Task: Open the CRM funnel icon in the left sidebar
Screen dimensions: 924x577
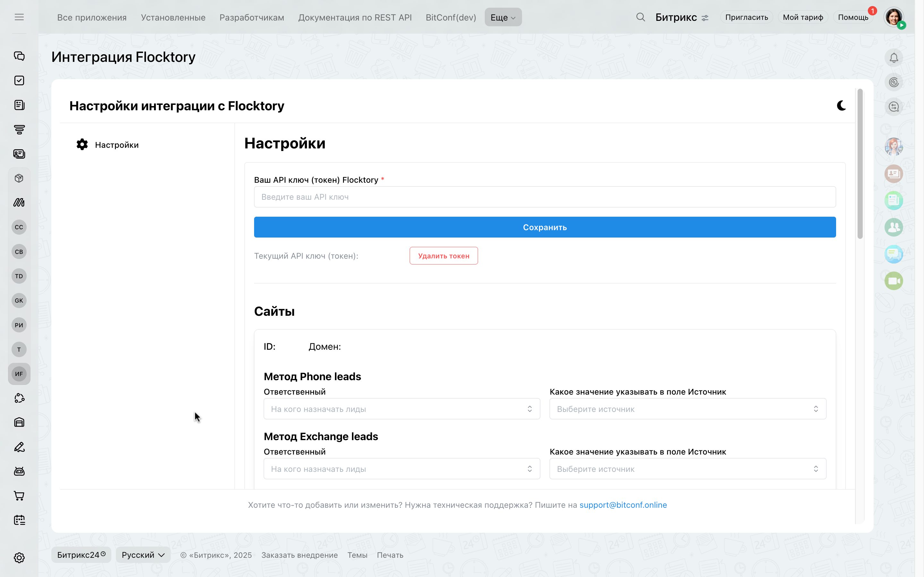Action: click(x=19, y=130)
